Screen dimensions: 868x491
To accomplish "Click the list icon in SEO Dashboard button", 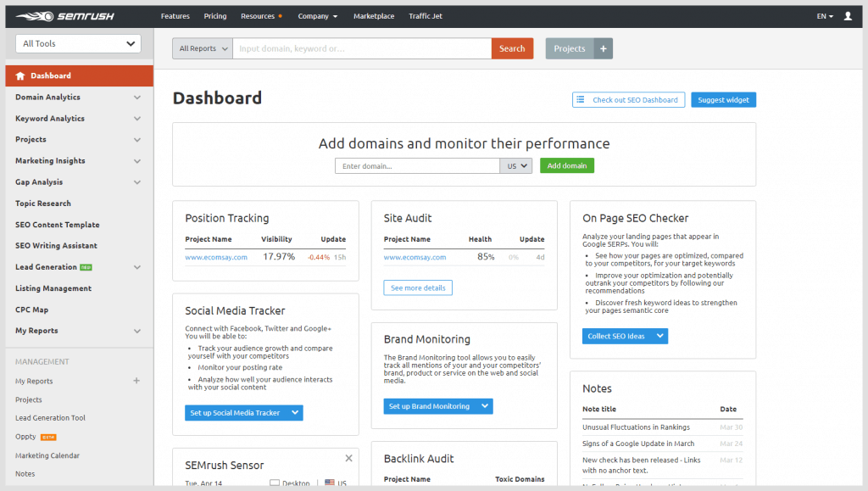I will coord(580,99).
